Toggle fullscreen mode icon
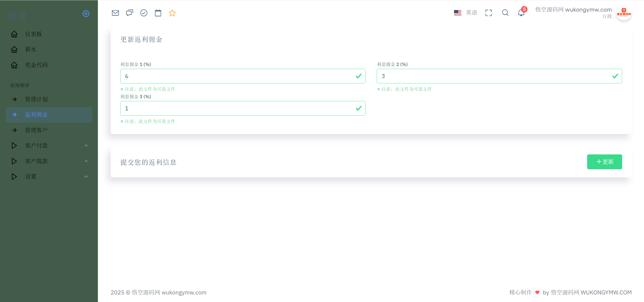Image resolution: width=644 pixels, height=302 pixels. (x=489, y=13)
